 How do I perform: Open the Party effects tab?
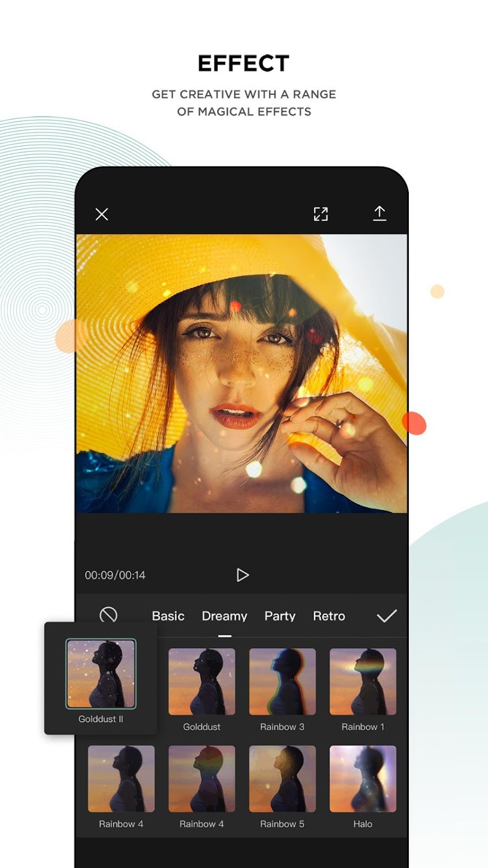tap(280, 616)
